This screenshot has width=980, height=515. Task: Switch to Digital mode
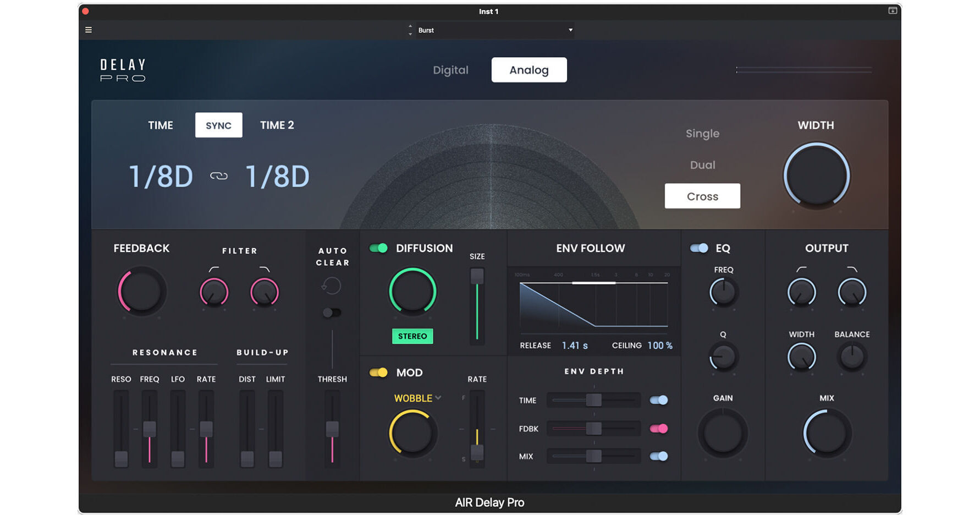[x=450, y=70]
